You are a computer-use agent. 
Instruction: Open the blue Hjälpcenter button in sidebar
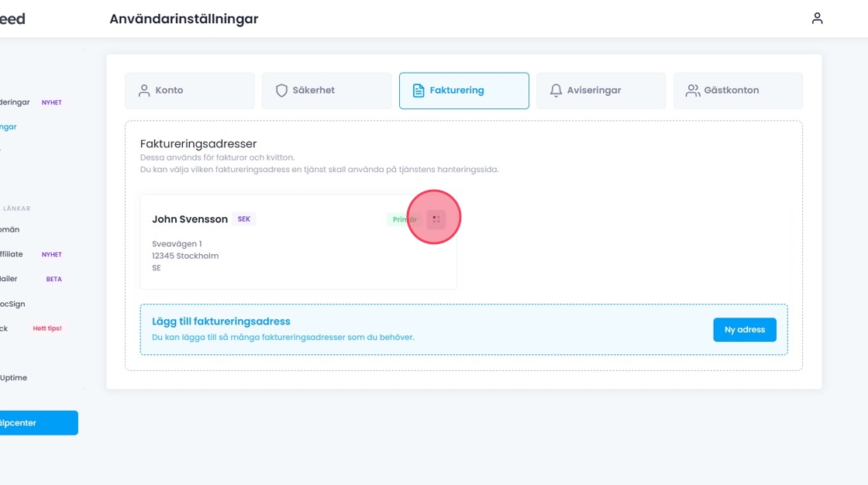[31, 423]
